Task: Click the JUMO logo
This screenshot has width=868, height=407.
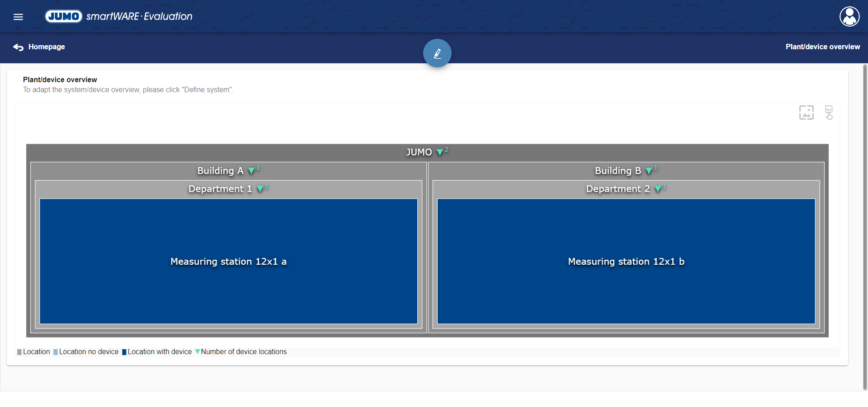Action: [x=64, y=16]
